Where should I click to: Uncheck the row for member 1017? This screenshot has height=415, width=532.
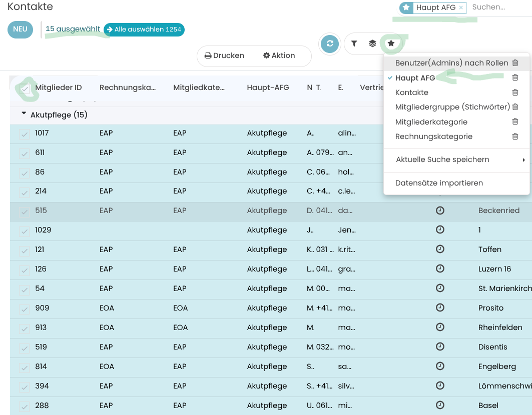[x=25, y=133]
